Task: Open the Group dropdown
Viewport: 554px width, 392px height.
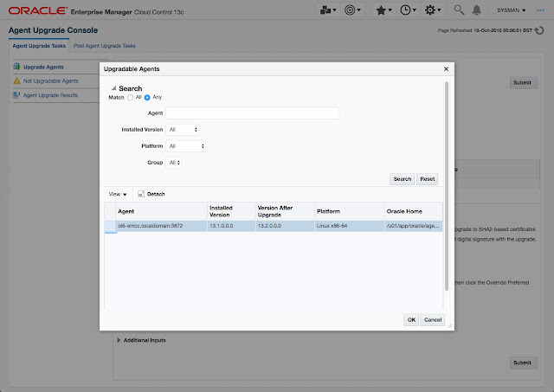Action: [174, 163]
